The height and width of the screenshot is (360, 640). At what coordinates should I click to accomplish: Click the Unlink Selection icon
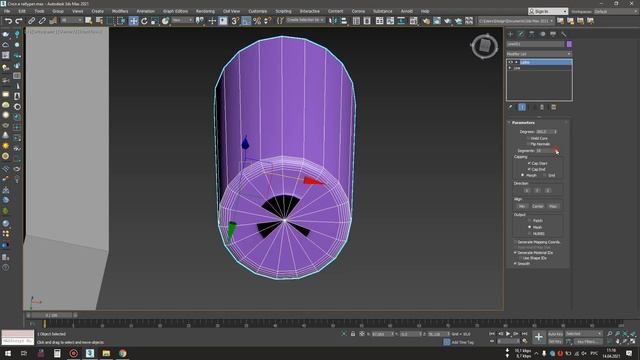[42, 21]
